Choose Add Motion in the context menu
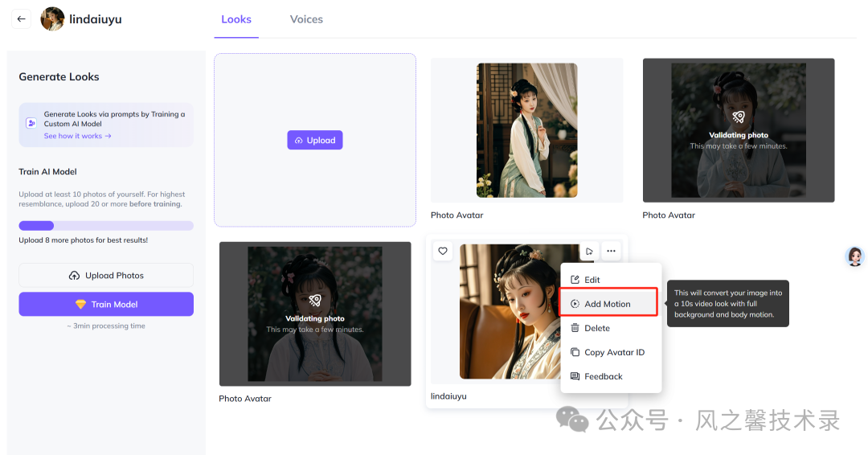The height and width of the screenshot is (455, 868). tap(608, 304)
